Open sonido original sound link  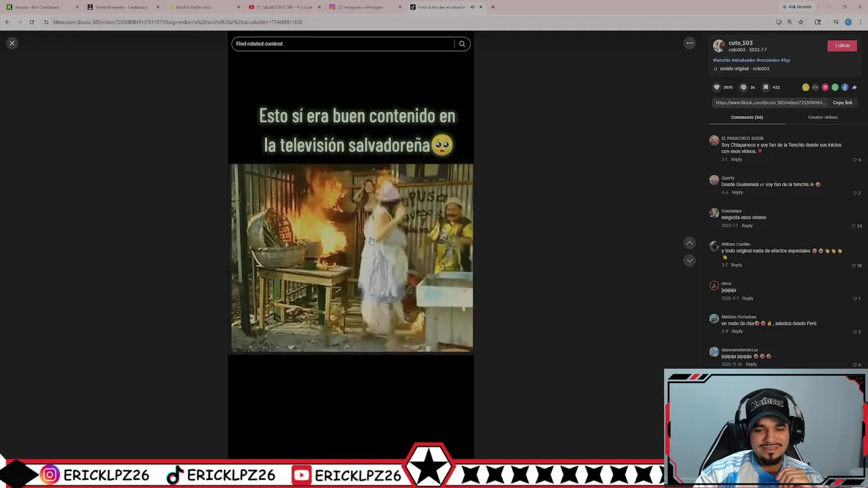[x=744, y=68]
